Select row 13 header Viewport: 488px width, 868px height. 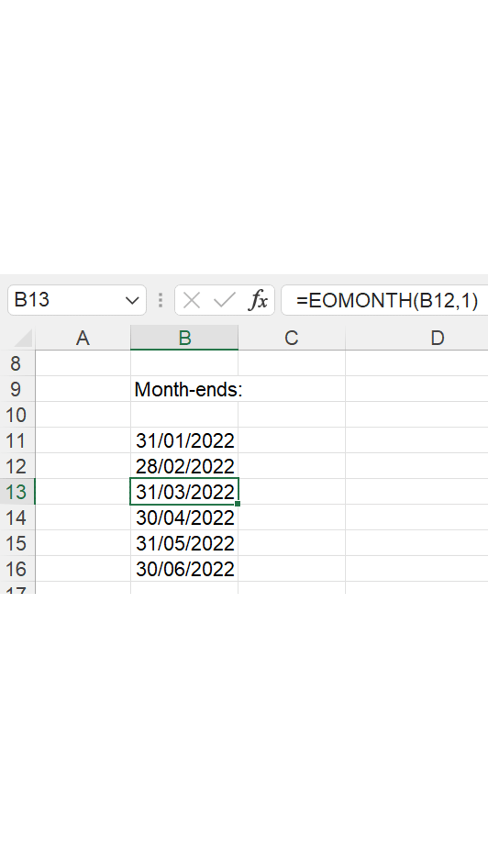pos(16,492)
